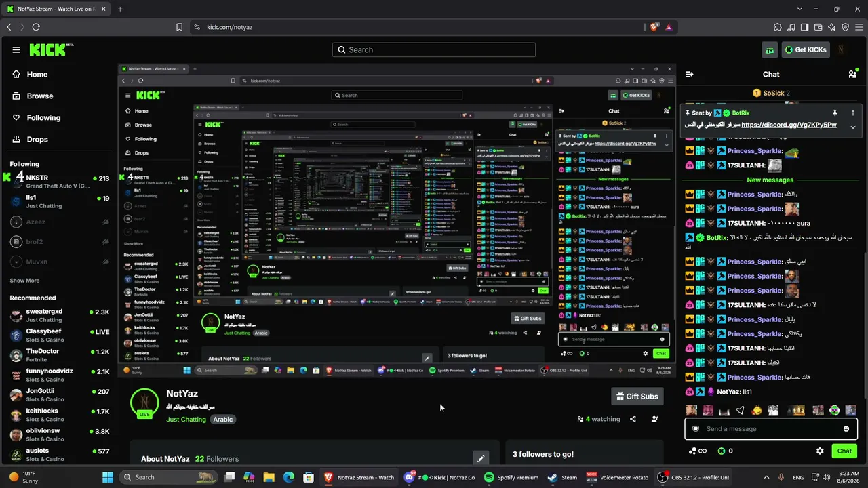Screen dimensions: 868x488
Task: Open brof2 channel in Following list
Action: click(60, 241)
